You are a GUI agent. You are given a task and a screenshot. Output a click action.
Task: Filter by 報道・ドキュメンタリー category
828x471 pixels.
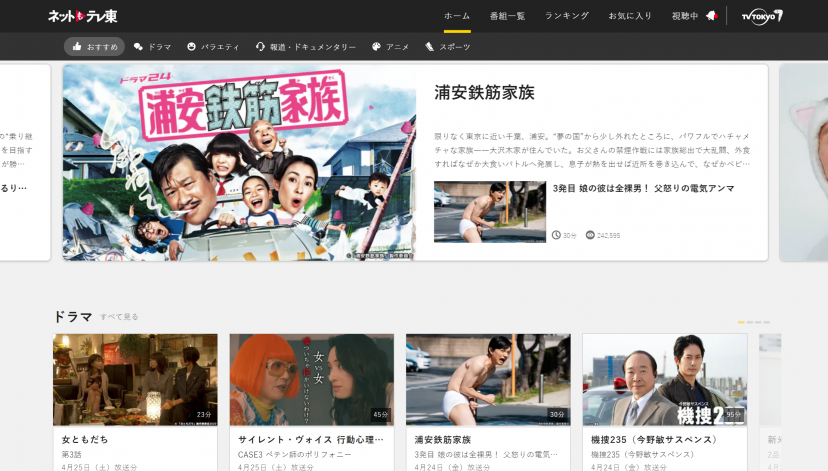(x=306, y=46)
